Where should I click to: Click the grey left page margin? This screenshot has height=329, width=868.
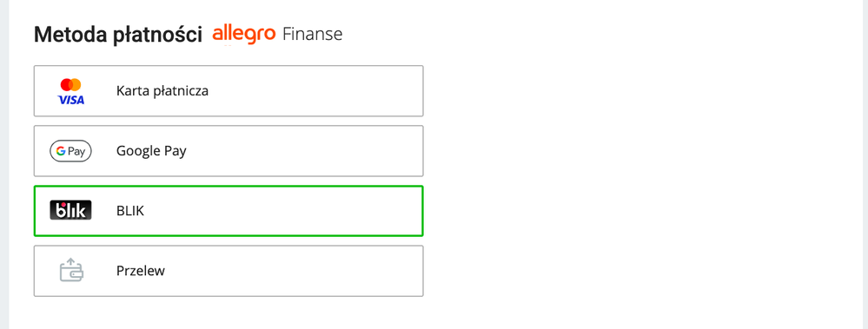click(x=4, y=164)
